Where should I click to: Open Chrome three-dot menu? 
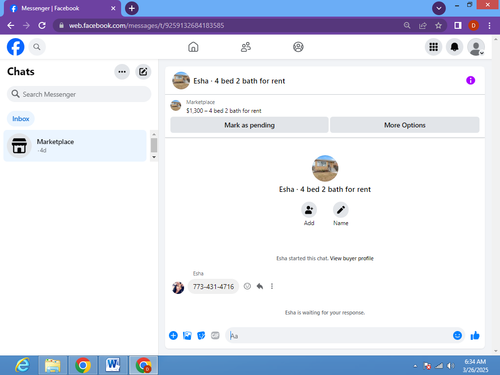click(489, 25)
